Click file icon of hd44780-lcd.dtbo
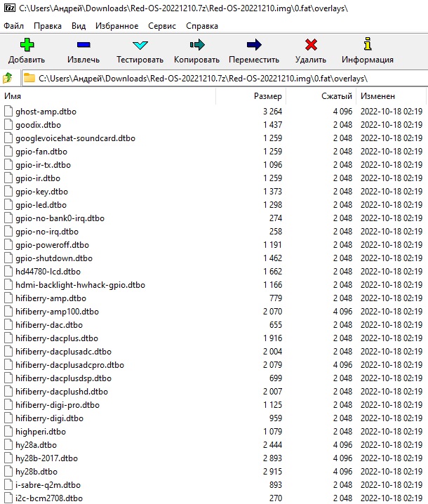Viewport: 428px width, 504px height. tap(8, 271)
